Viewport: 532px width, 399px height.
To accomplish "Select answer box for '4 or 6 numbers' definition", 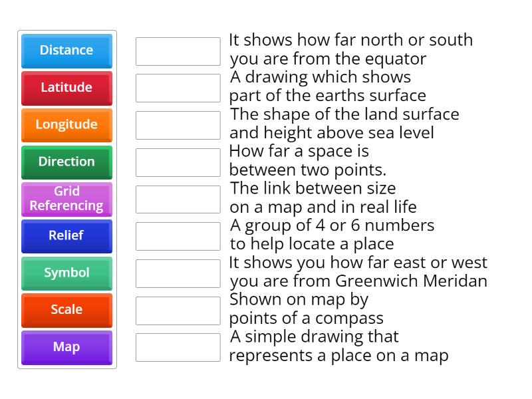I will [178, 236].
